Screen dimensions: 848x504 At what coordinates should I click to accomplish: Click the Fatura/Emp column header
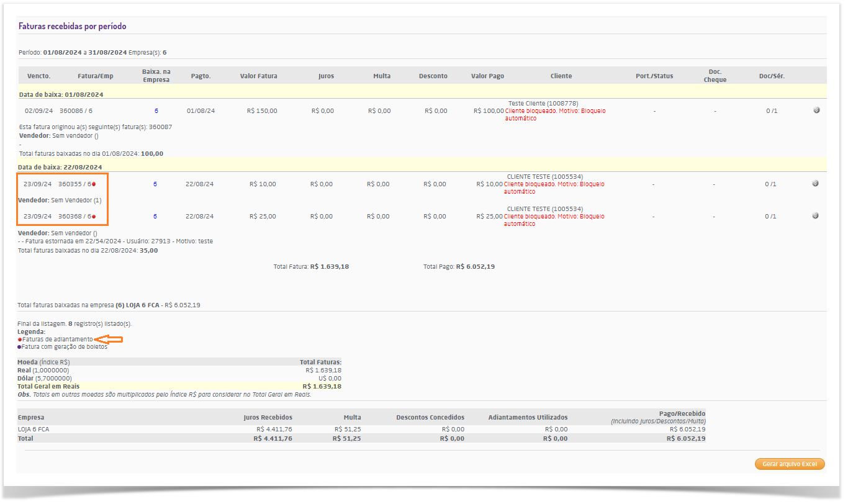(96, 76)
